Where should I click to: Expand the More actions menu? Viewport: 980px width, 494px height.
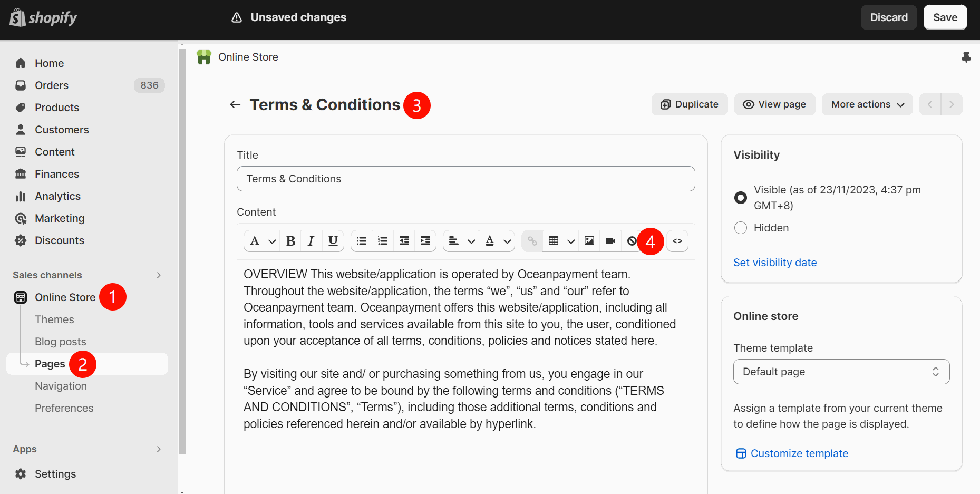click(867, 104)
